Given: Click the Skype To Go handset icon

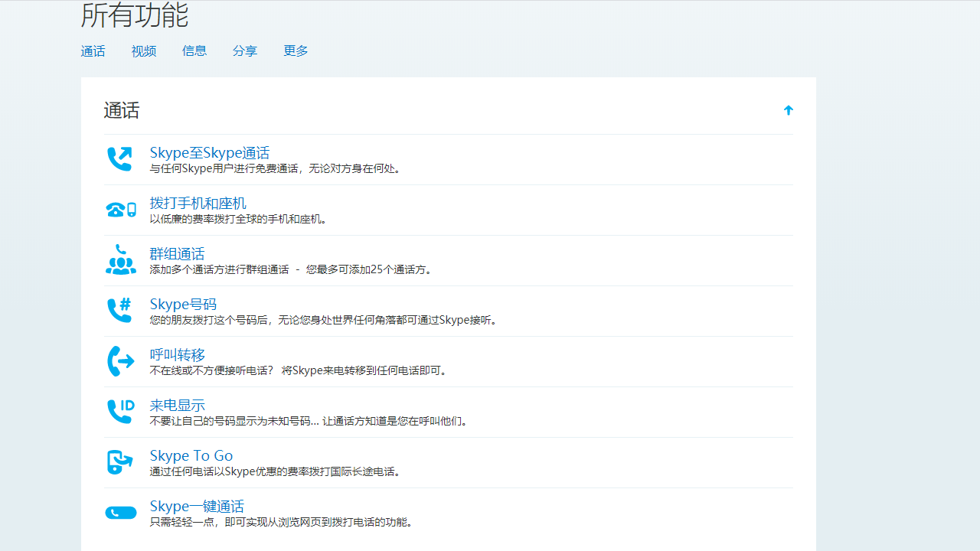Looking at the screenshot, I should 120,461.
